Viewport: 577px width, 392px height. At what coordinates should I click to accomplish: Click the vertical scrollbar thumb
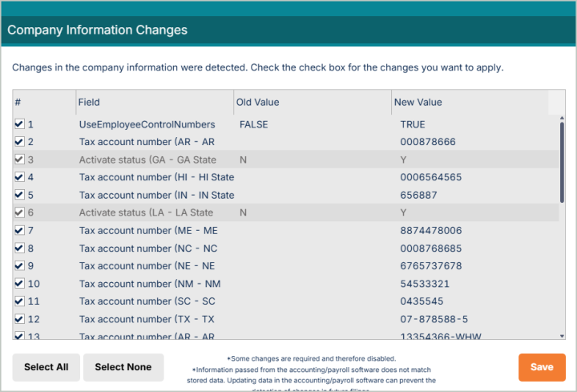tap(562, 160)
